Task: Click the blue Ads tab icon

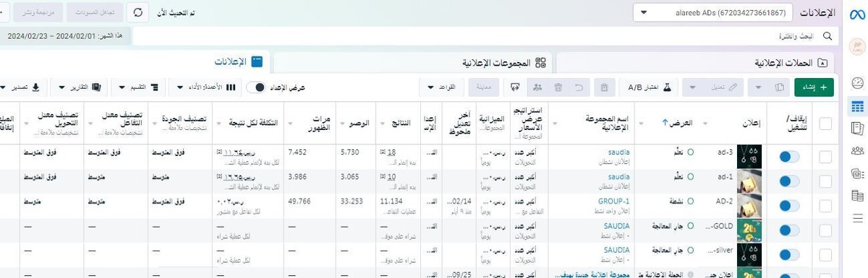Action: coord(257,62)
